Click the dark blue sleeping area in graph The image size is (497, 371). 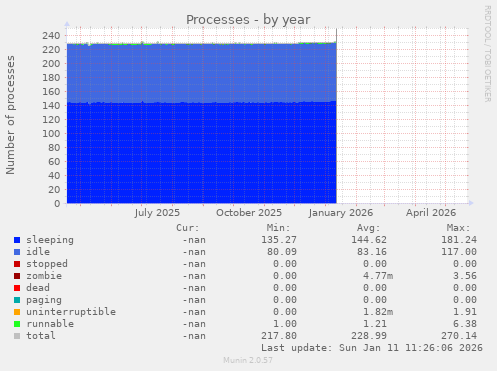pyautogui.click(x=201, y=153)
